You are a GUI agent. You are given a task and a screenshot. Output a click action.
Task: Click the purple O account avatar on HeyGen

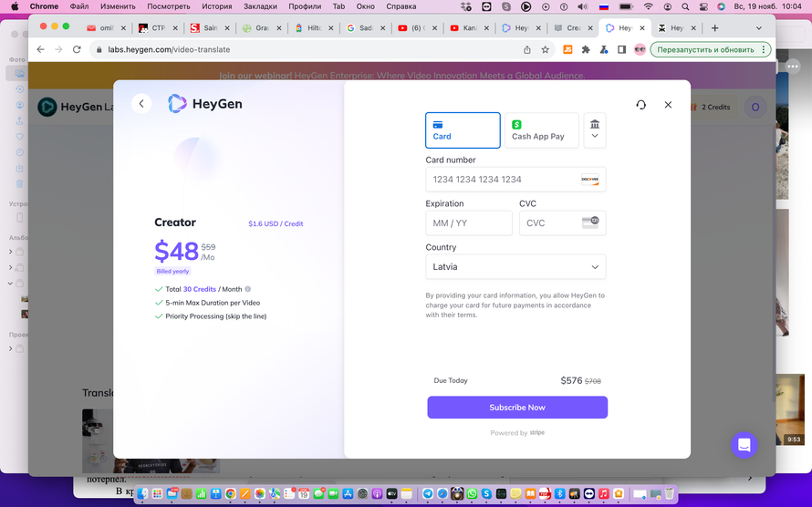(755, 107)
